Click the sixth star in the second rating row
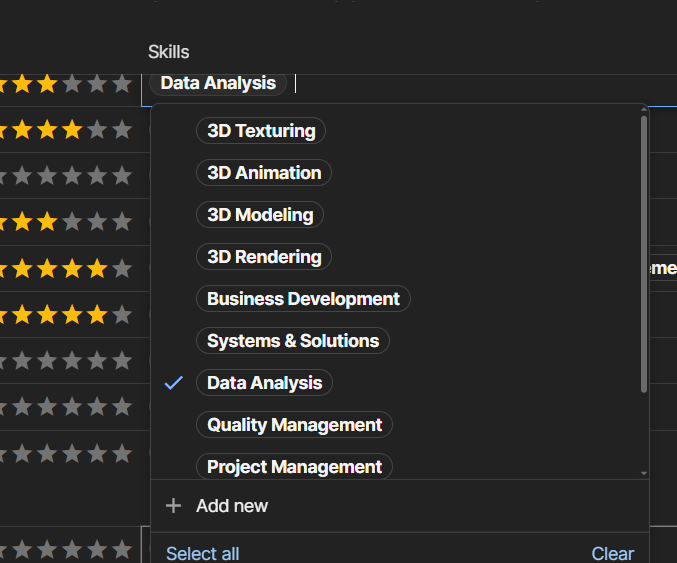Screen dimensions: 677x563 tap(122, 130)
